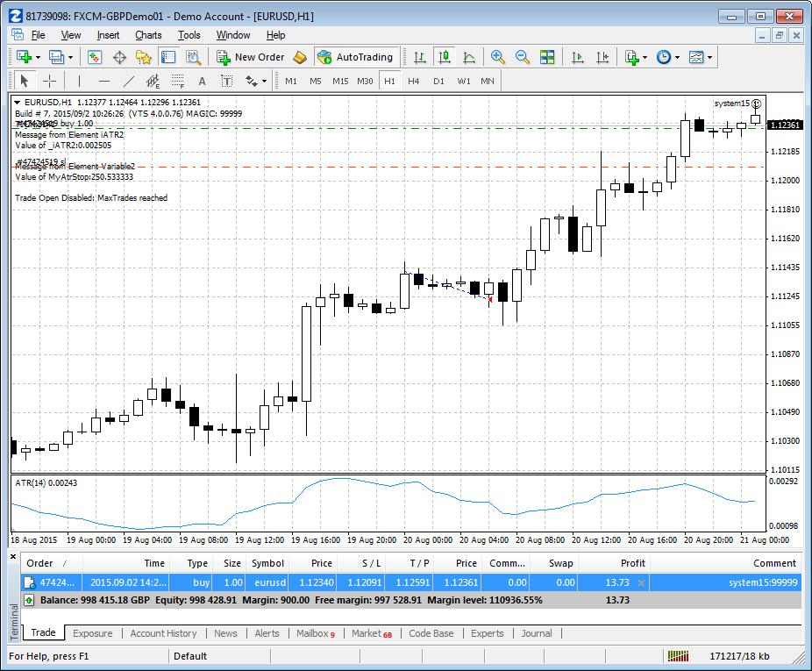This screenshot has height=671, width=812.
Task: Open the Charts menu
Action: click(x=148, y=35)
